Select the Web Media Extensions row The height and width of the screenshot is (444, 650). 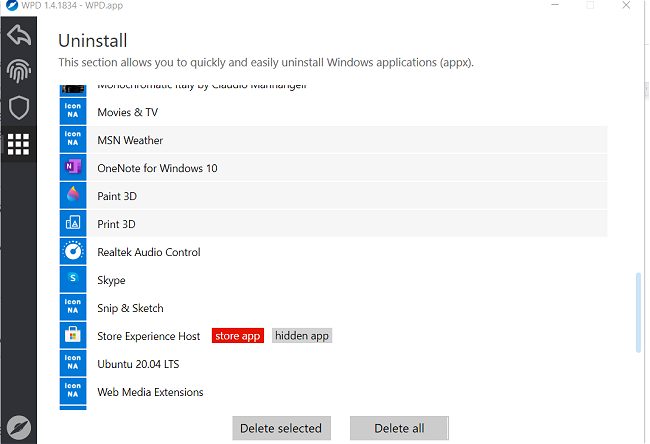tap(333, 391)
